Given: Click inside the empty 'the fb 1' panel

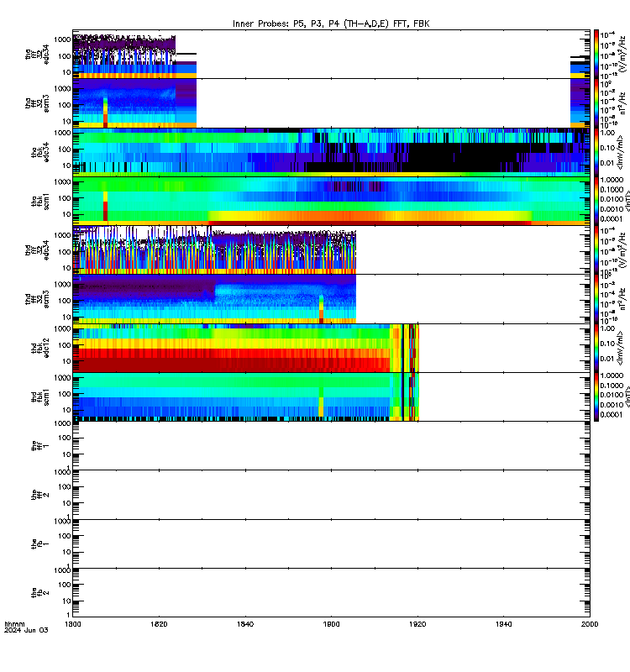Looking at the screenshot, I should tap(331, 543).
